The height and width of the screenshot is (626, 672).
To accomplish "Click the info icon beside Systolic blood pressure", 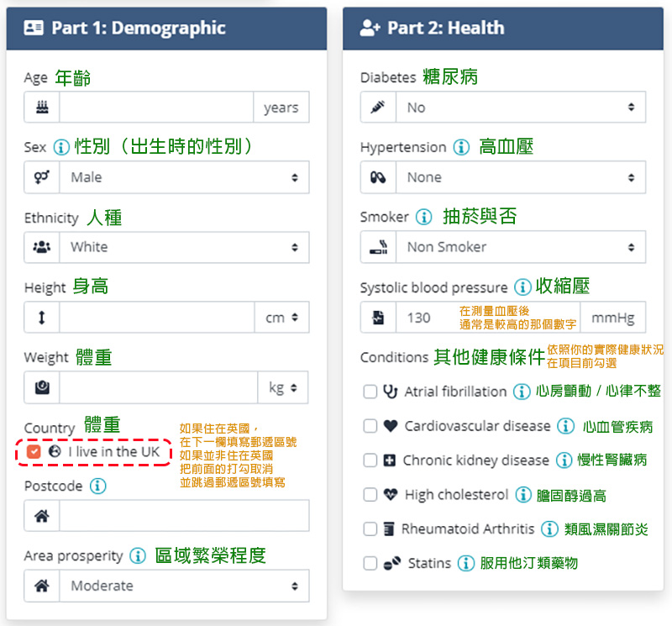I will pyautogui.click(x=522, y=287).
